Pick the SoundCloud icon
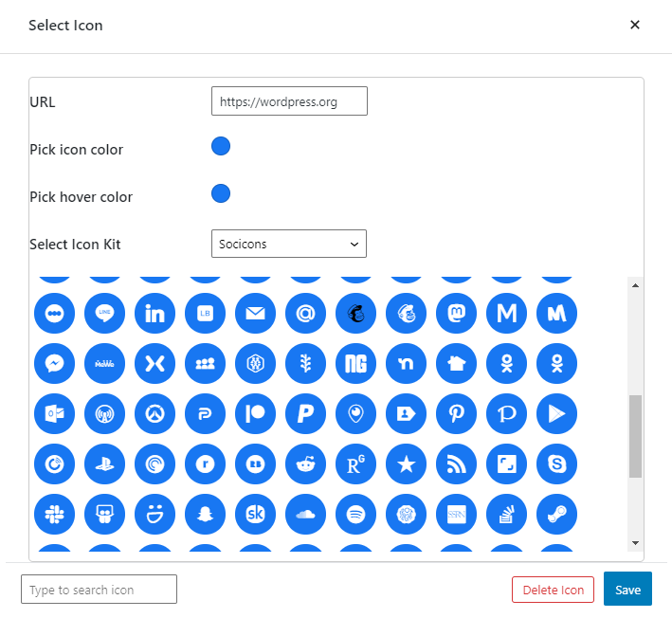The image size is (672, 618). [305, 514]
